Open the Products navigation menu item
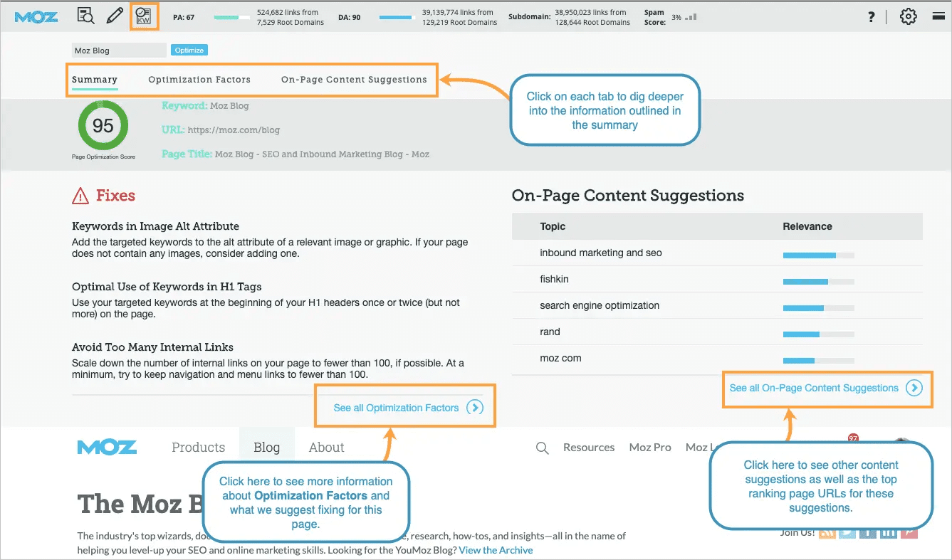This screenshot has height=560, width=952. coord(198,448)
